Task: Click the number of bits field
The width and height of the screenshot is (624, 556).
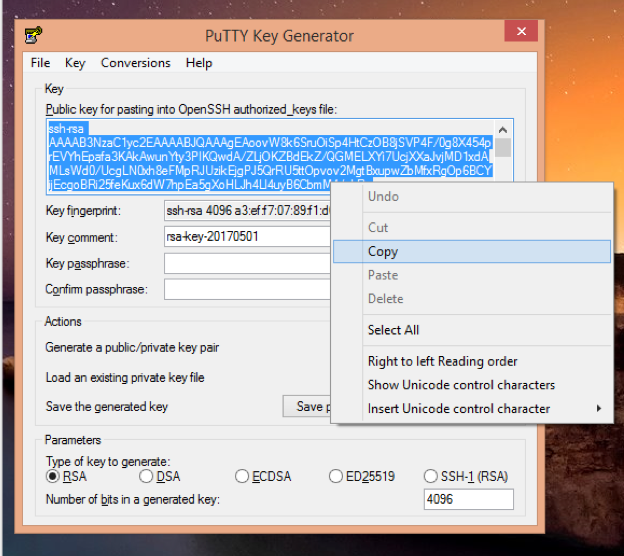Action: (x=468, y=499)
